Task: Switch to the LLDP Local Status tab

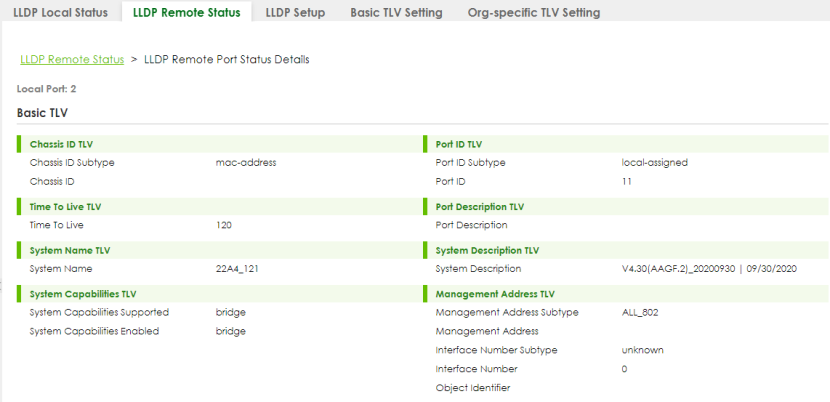Action: (x=60, y=13)
